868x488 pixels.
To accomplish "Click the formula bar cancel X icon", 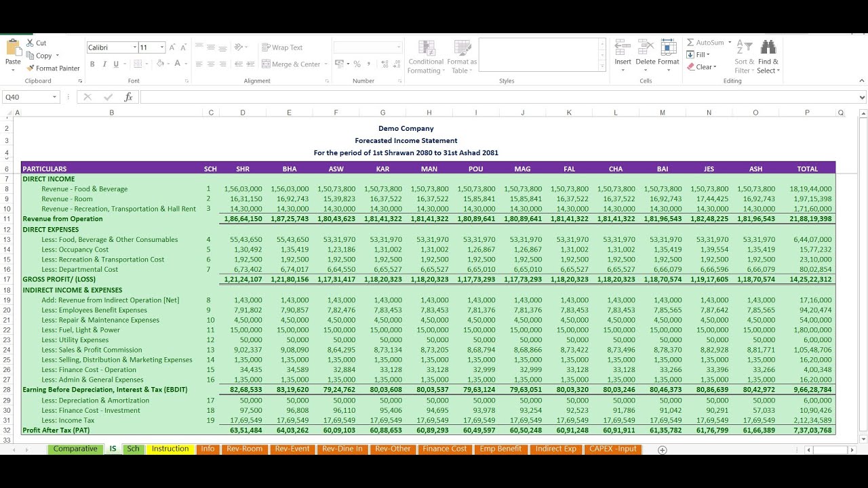I will tap(87, 97).
